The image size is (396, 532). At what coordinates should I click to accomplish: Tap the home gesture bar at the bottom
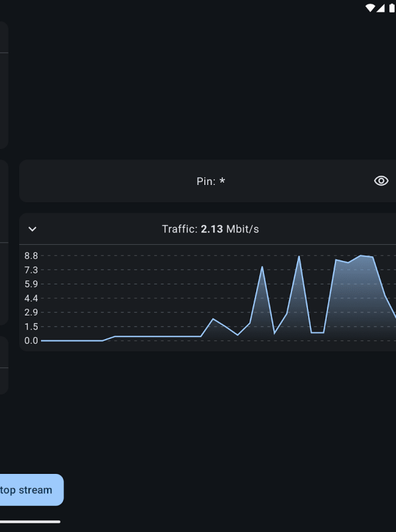pyautogui.click(x=30, y=521)
